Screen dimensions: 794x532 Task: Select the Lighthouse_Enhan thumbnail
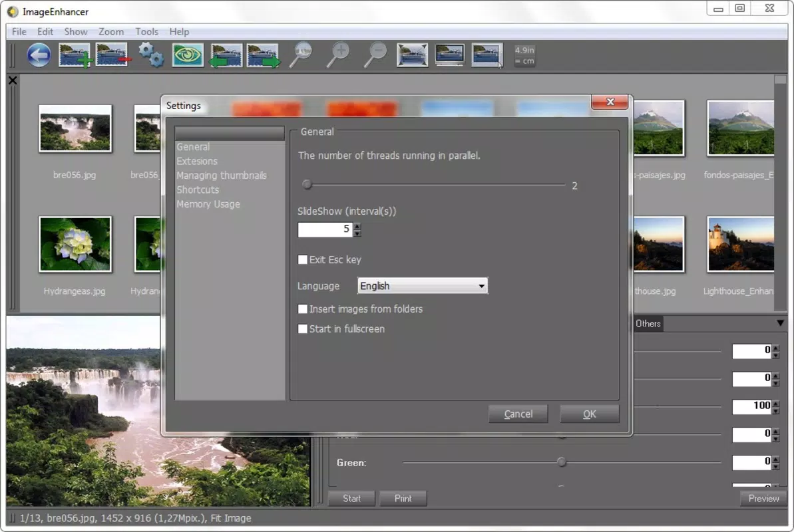coord(740,245)
